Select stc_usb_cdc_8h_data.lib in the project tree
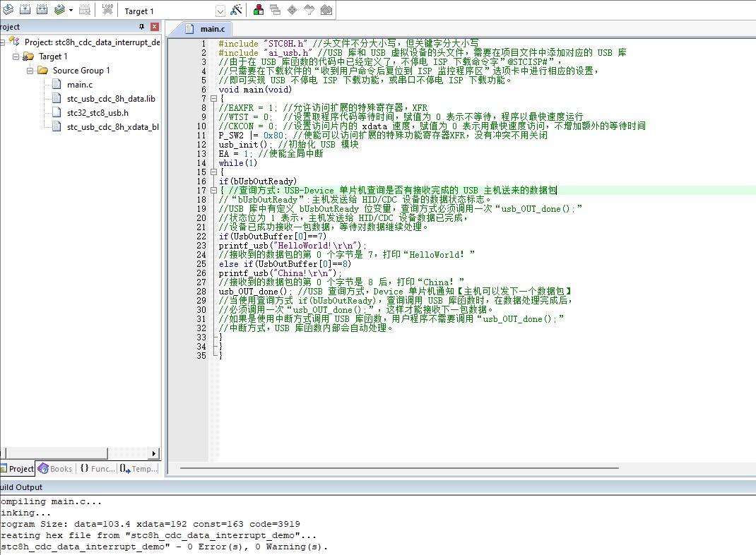 111,99
